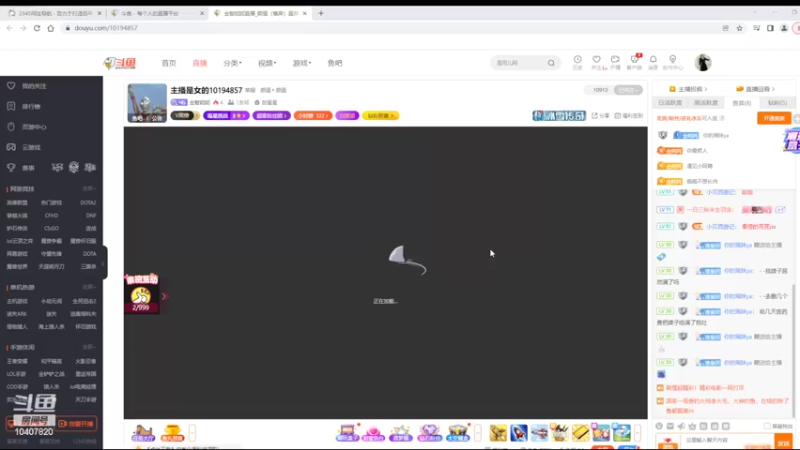Click the orange pill with 122 count
Screen dimensions: 800x450
coord(313,116)
